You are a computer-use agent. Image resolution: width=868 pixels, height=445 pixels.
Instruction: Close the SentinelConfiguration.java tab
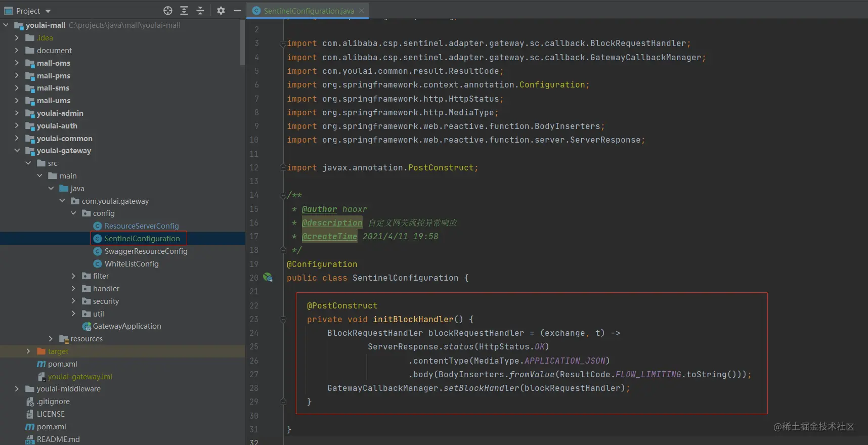coord(362,11)
